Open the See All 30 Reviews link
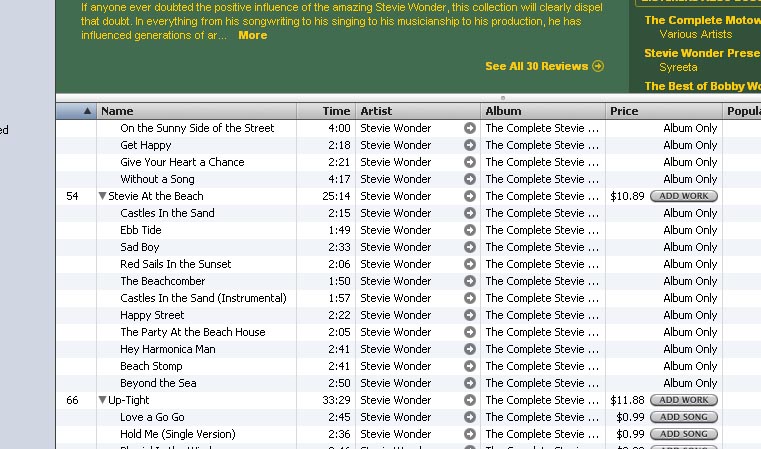 point(536,66)
